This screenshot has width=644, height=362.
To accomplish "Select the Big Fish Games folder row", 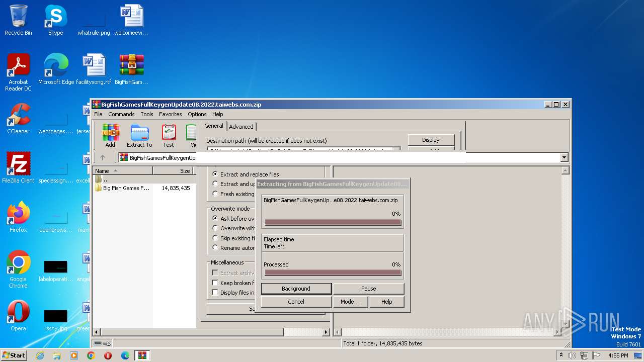I will pyautogui.click(x=144, y=188).
